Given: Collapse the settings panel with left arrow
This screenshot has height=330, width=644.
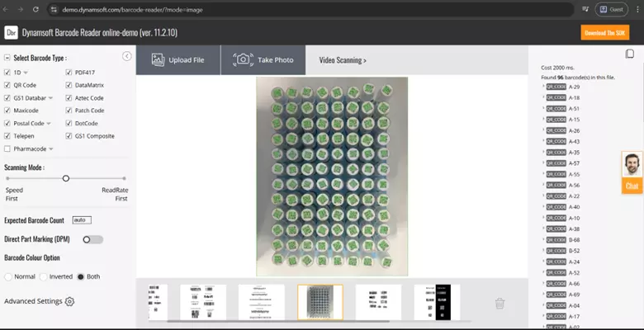Looking at the screenshot, I should (127, 57).
